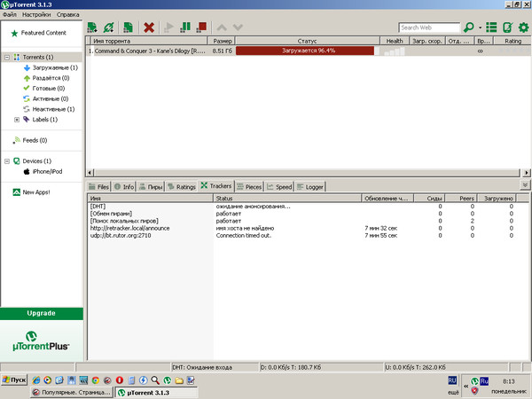Expand the Labels (1) node
532x399 pixels.
click(x=17, y=120)
